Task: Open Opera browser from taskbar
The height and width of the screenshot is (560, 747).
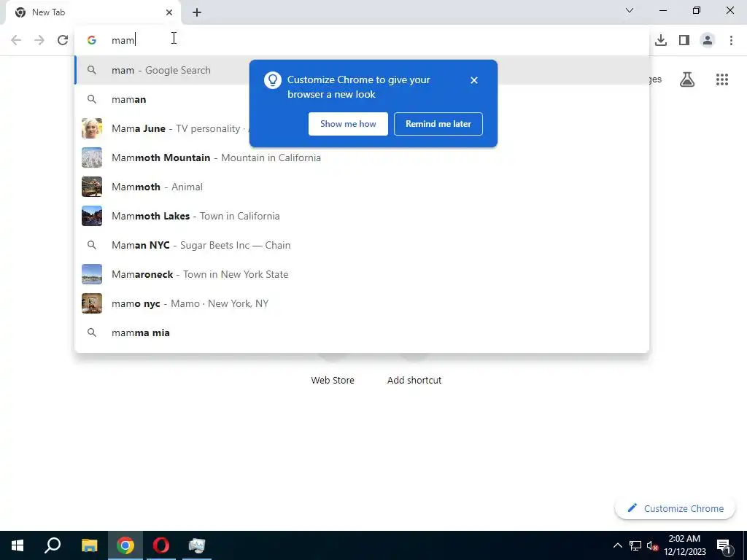Action: pyautogui.click(x=161, y=545)
